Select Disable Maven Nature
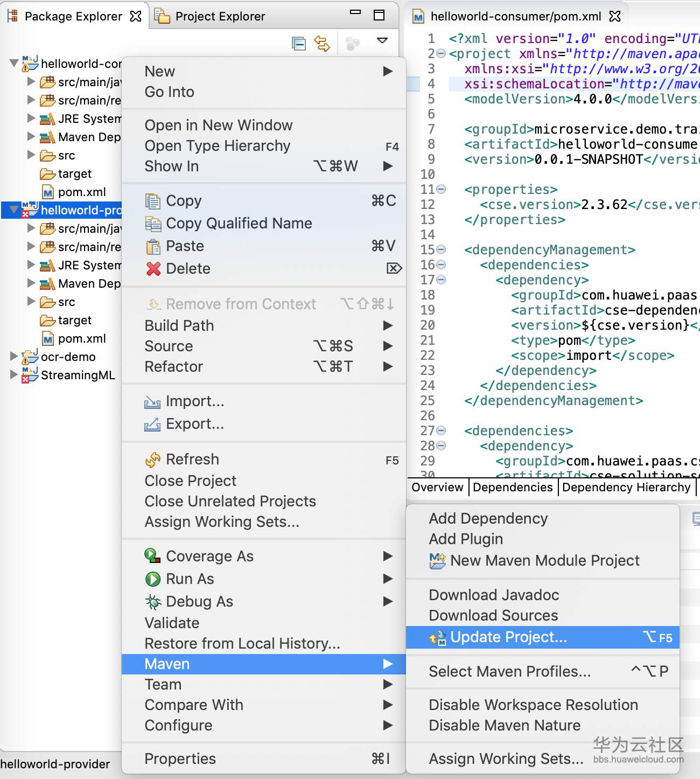This screenshot has height=779, width=700. pyautogui.click(x=543, y=726)
